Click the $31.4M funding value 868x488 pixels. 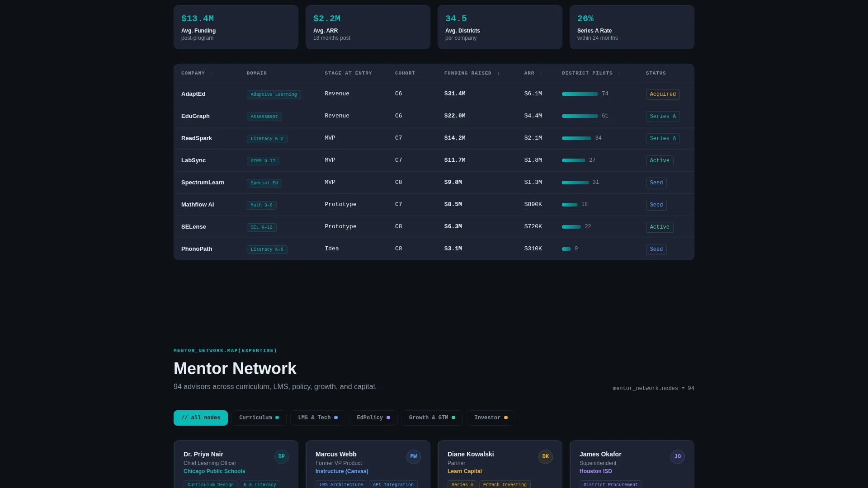pyautogui.click(x=455, y=94)
